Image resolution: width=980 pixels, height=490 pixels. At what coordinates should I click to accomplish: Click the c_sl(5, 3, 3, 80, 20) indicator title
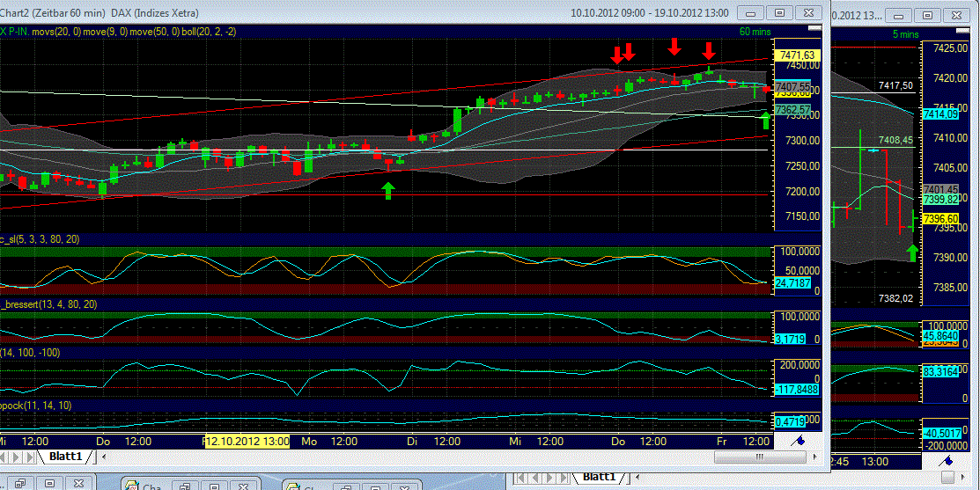pos(40,239)
